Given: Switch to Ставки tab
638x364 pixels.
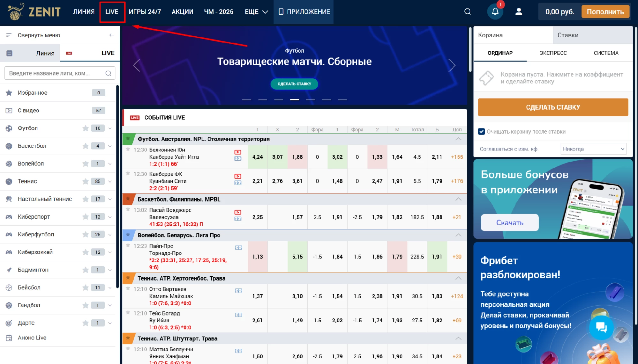Looking at the screenshot, I should tap(592, 35).
